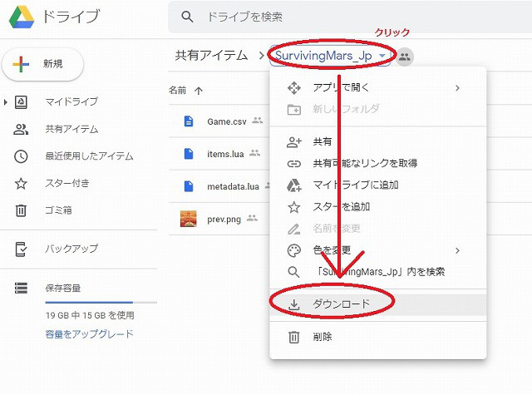Click the link icon in menu
Screen dimensions: 532x395
(293, 164)
